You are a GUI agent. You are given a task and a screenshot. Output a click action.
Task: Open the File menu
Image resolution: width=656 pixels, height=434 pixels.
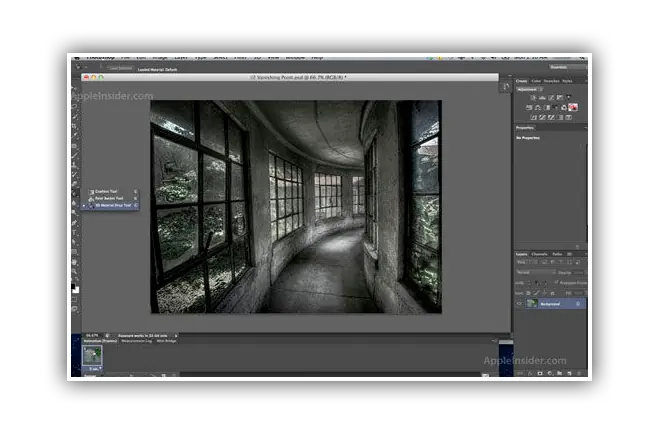coord(126,57)
